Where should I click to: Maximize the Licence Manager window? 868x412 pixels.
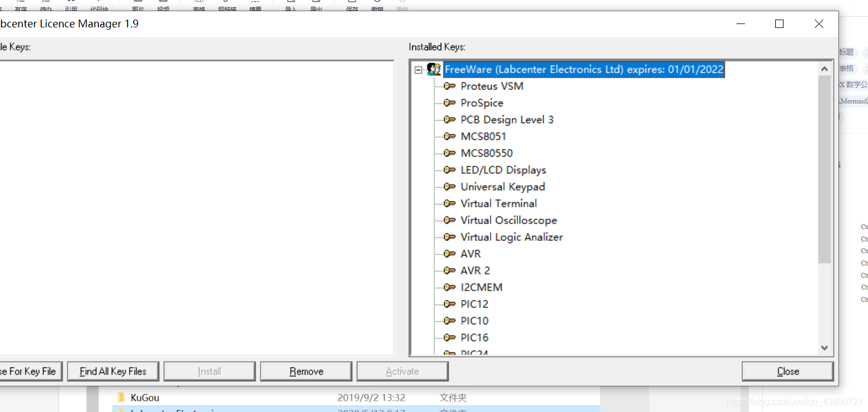tap(779, 24)
